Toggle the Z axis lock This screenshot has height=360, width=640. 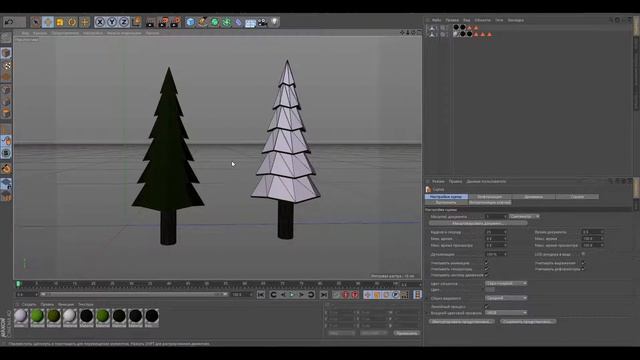point(124,22)
